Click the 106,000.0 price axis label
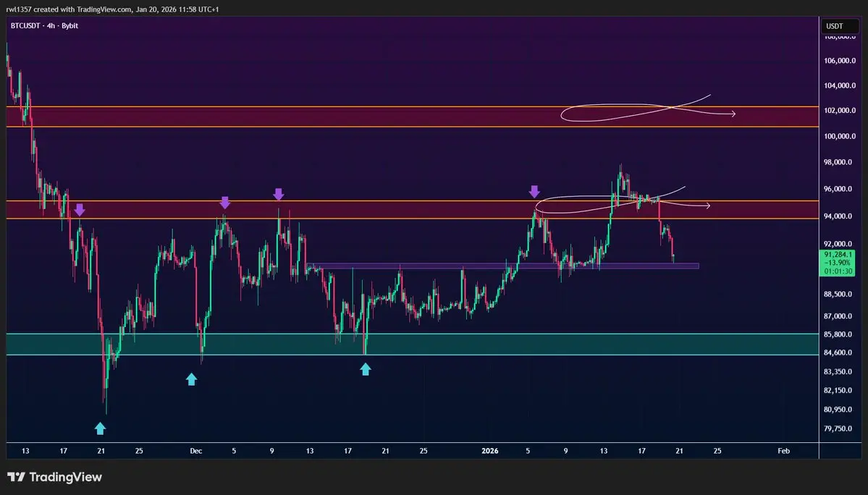Viewport: 868px width, 495px height. [x=840, y=61]
